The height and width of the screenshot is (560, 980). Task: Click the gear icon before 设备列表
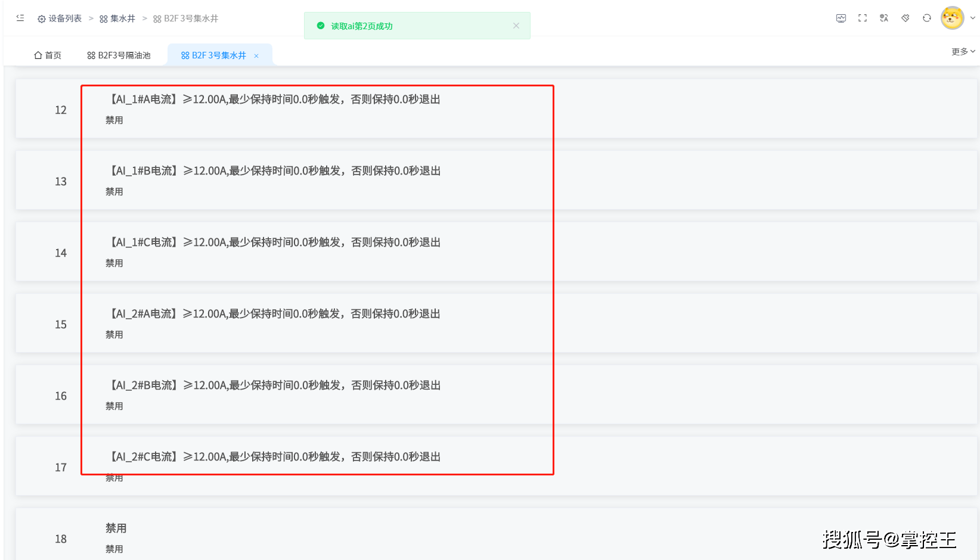pos(41,19)
